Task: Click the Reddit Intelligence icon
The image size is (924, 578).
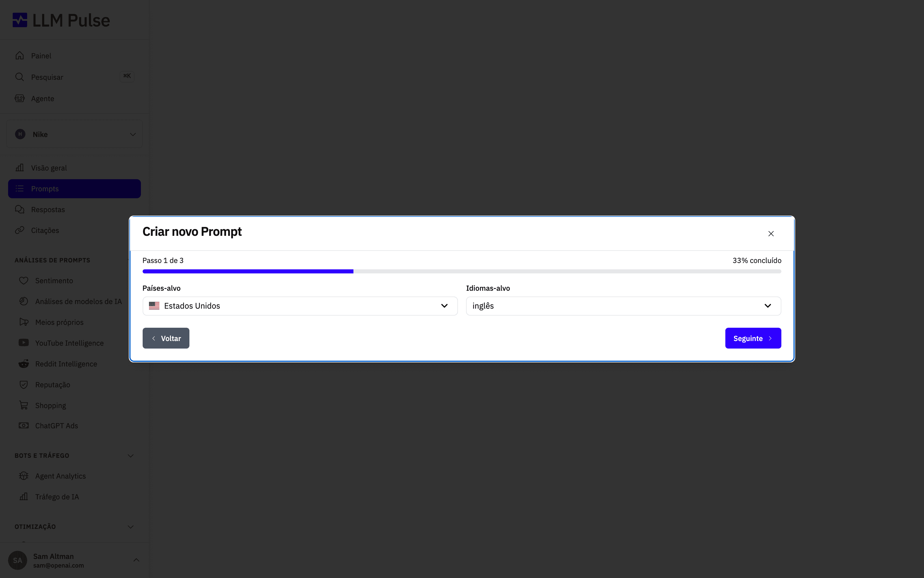Action: [x=24, y=364]
